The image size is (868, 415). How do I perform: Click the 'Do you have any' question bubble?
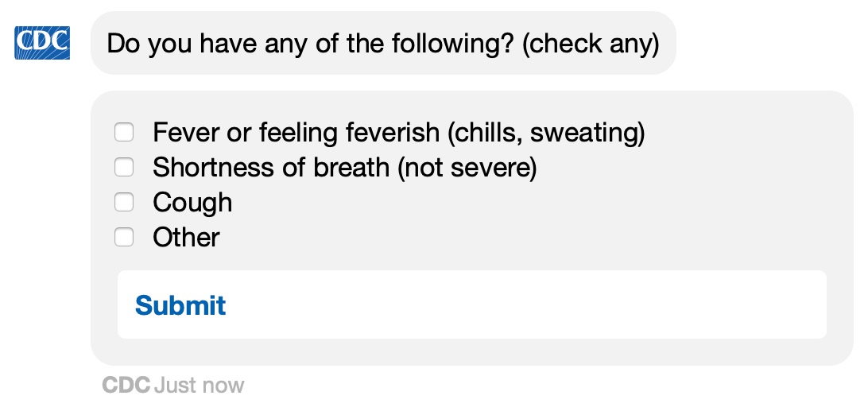coord(383,43)
